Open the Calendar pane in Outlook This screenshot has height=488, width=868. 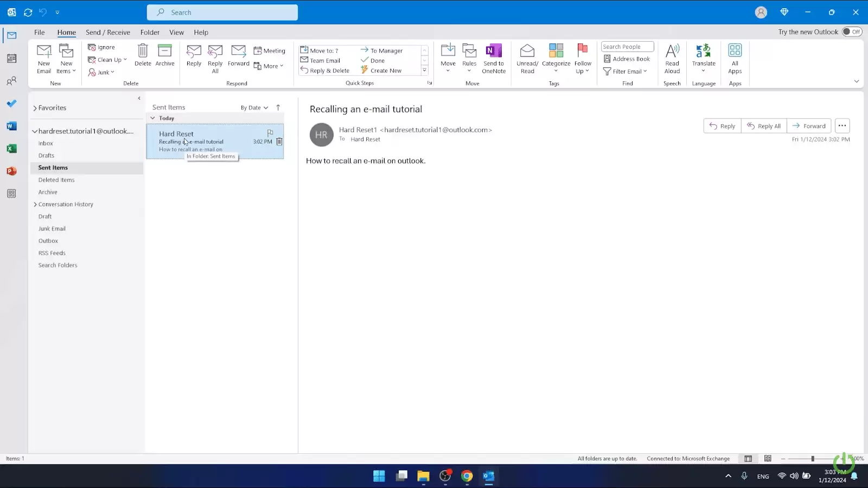[x=11, y=58]
